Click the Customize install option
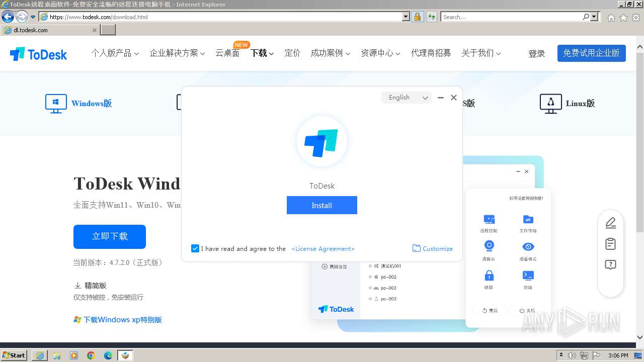644x362 pixels. click(x=433, y=248)
